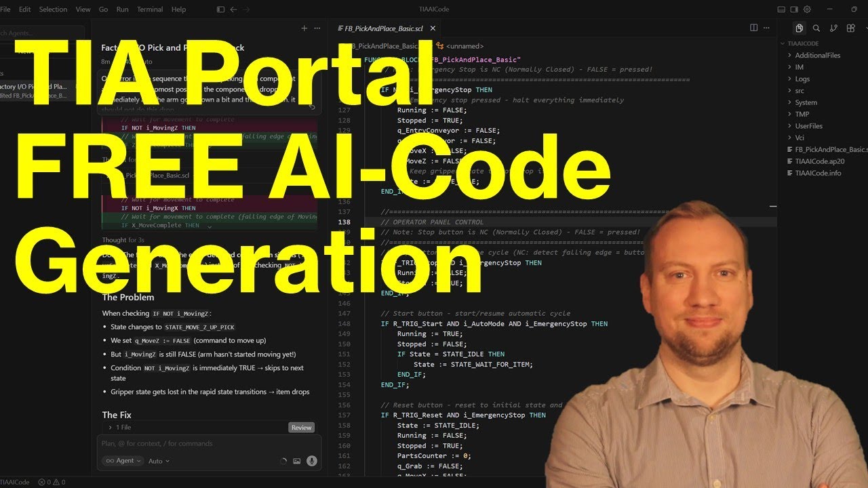
Task: Open chat panel more options ellipsis
Action: click(317, 28)
